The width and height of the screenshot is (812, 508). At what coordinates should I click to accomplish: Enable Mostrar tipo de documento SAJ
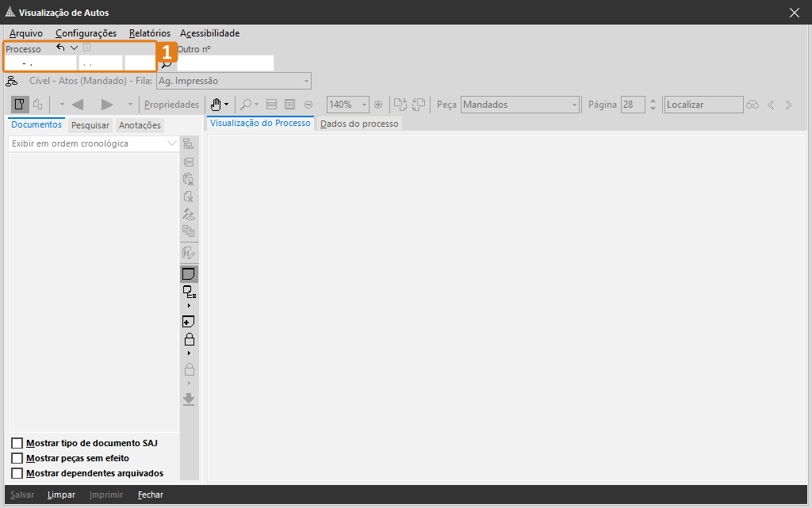coord(17,443)
